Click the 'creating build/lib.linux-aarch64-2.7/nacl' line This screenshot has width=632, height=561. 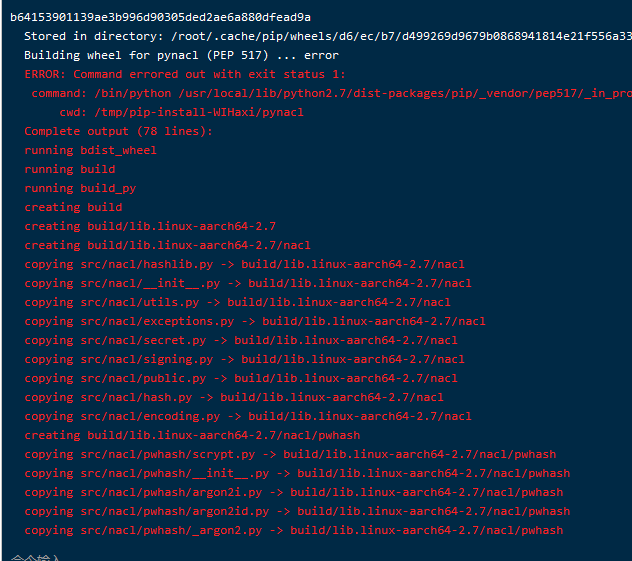(167, 245)
